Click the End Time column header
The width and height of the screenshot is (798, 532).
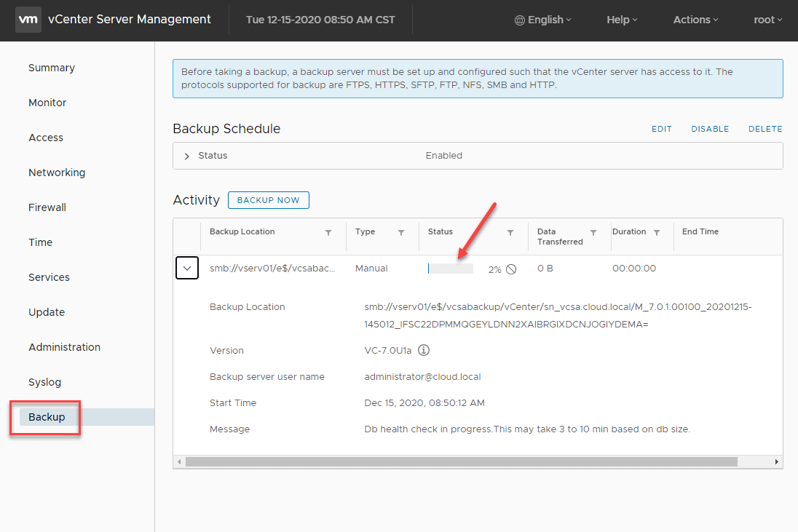(700, 231)
